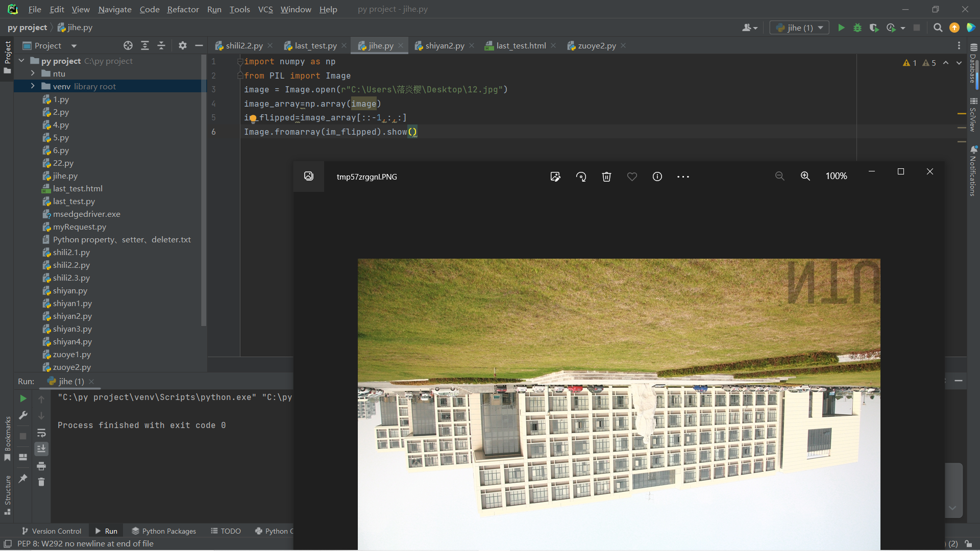The image size is (980, 551).
Task: Click the Debug bug icon
Action: [857, 28]
